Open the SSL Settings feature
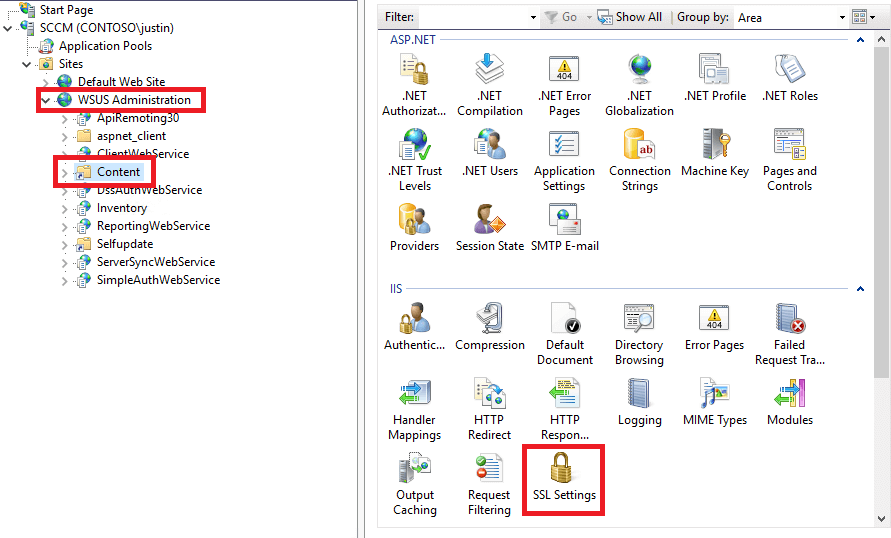Image resolution: width=891 pixels, height=538 pixels. click(x=564, y=477)
